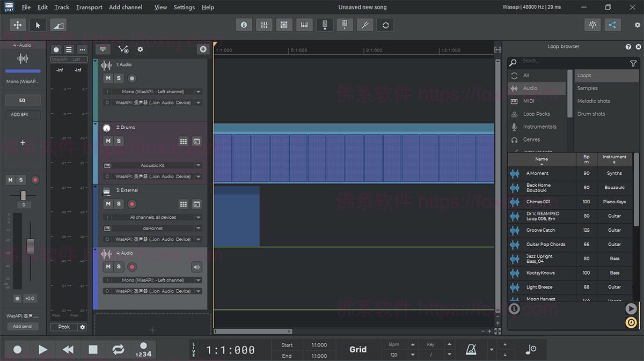Image resolution: width=644 pixels, height=361 pixels.
Task: Open the Transport menu
Action: tap(89, 7)
